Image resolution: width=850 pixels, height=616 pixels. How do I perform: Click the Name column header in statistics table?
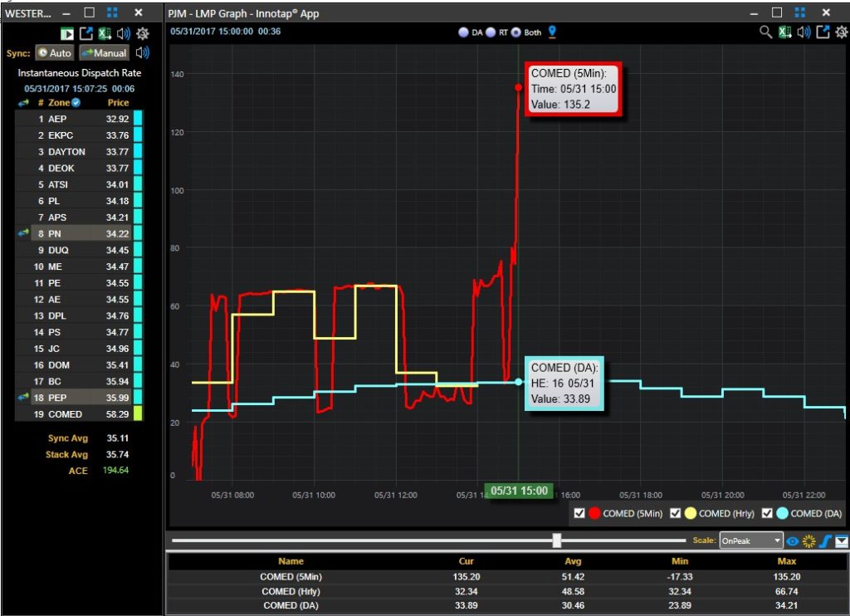pos(291,561)
